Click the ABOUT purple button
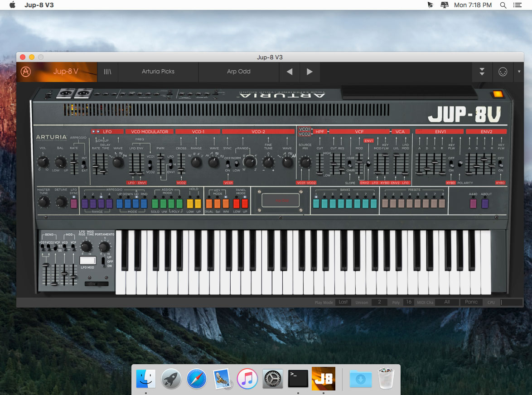532x395 pixels. pyautogui.click(x=485, y=203)
